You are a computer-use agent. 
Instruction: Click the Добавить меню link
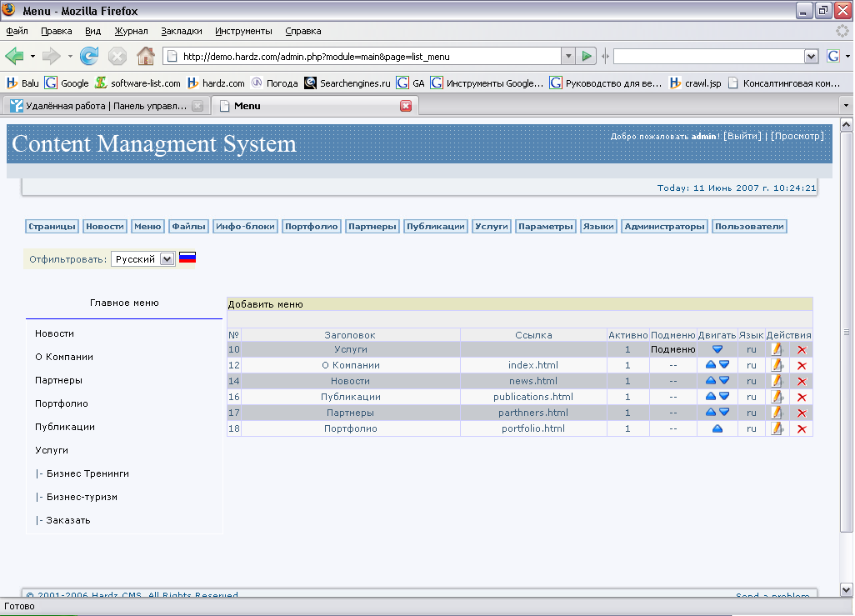265,304
